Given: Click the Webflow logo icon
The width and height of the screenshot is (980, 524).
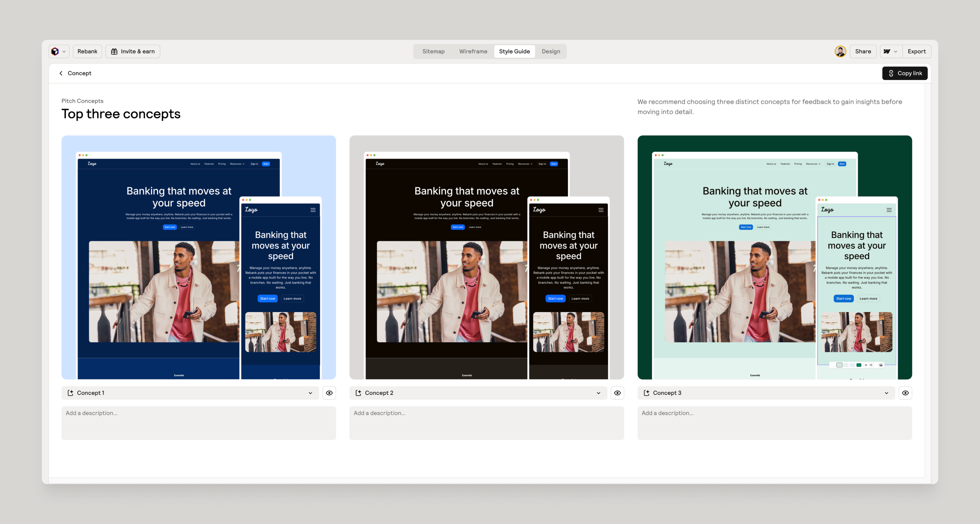Looking at the screenshot, I should tap(887, 51).
